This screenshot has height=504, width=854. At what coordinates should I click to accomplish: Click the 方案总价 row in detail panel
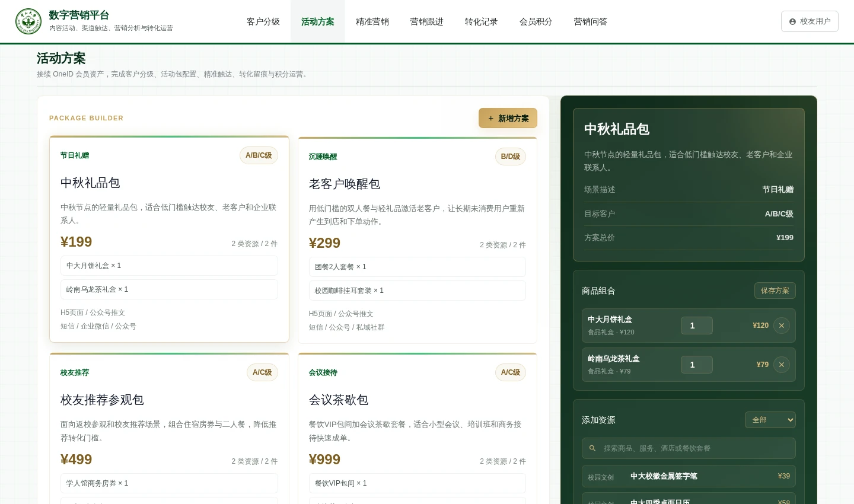tap(689, 237)
